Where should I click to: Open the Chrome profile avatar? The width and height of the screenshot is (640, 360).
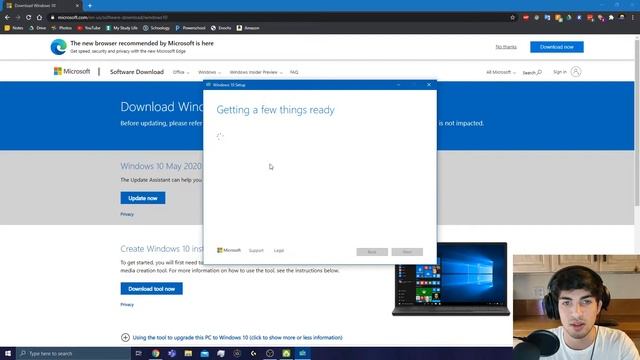coord(622,18)
